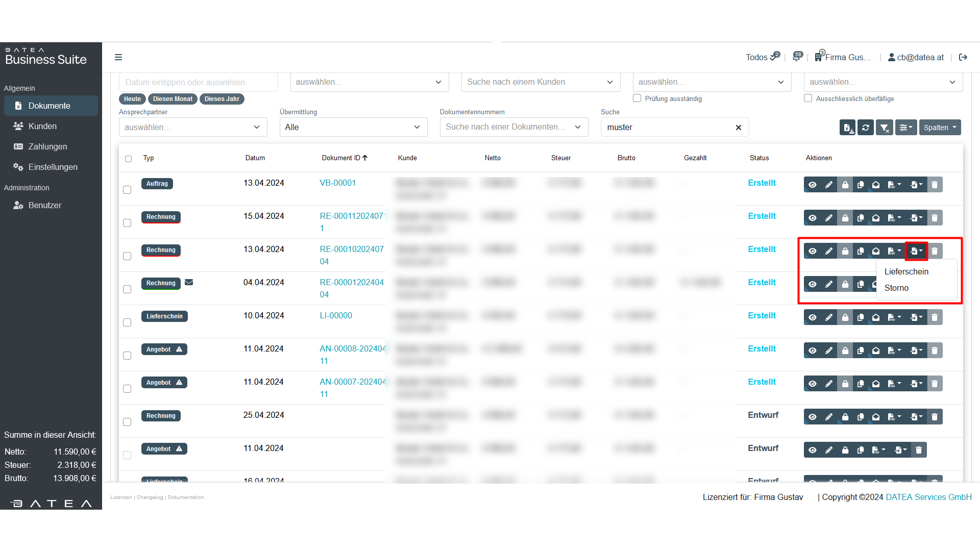Screen dimensions: 980x551
Task: Export the document list to Excel
Action: point(847,128)
